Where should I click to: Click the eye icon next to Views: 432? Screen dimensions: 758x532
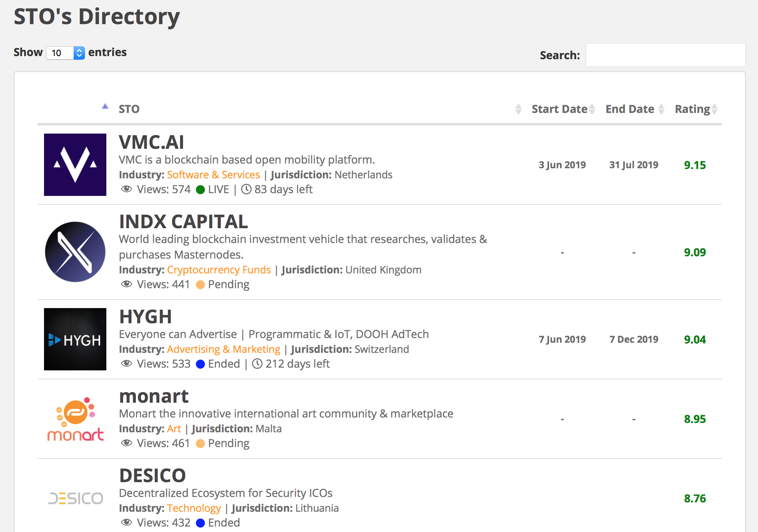point(127,523)
